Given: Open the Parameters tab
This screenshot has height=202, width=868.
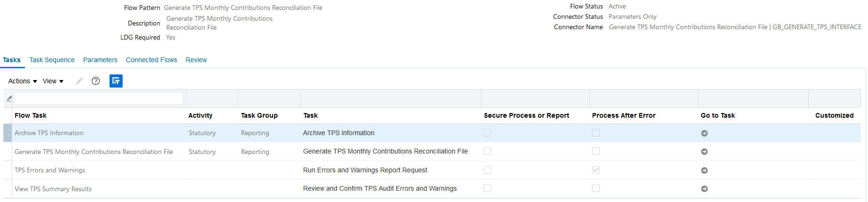Looking at the screenshot, I should click(x=100, y=60).
